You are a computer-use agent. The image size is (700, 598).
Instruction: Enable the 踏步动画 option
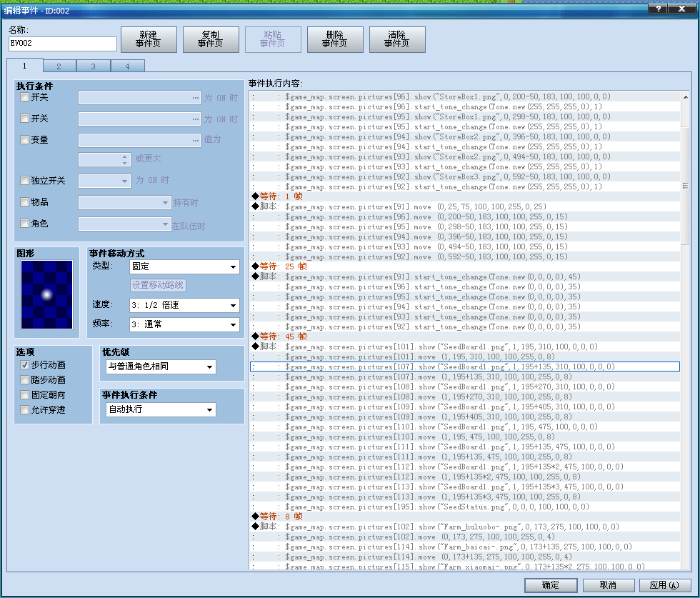(25, 380)
